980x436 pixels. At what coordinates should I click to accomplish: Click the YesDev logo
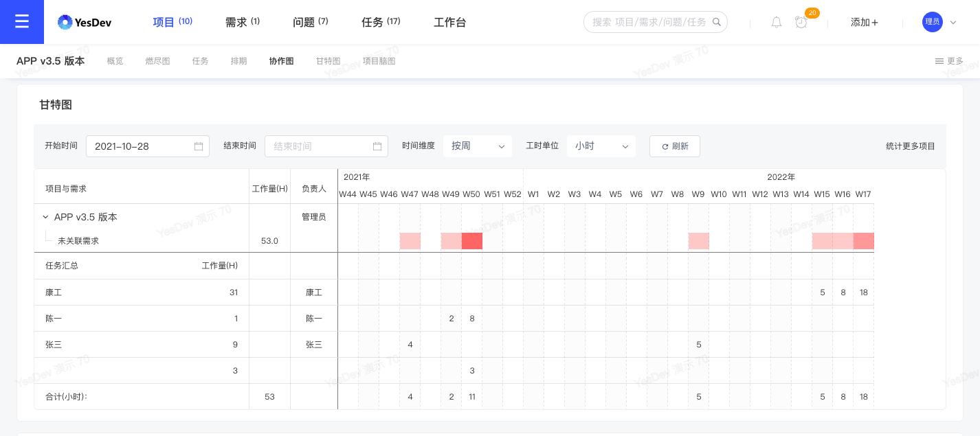[84, 22]
